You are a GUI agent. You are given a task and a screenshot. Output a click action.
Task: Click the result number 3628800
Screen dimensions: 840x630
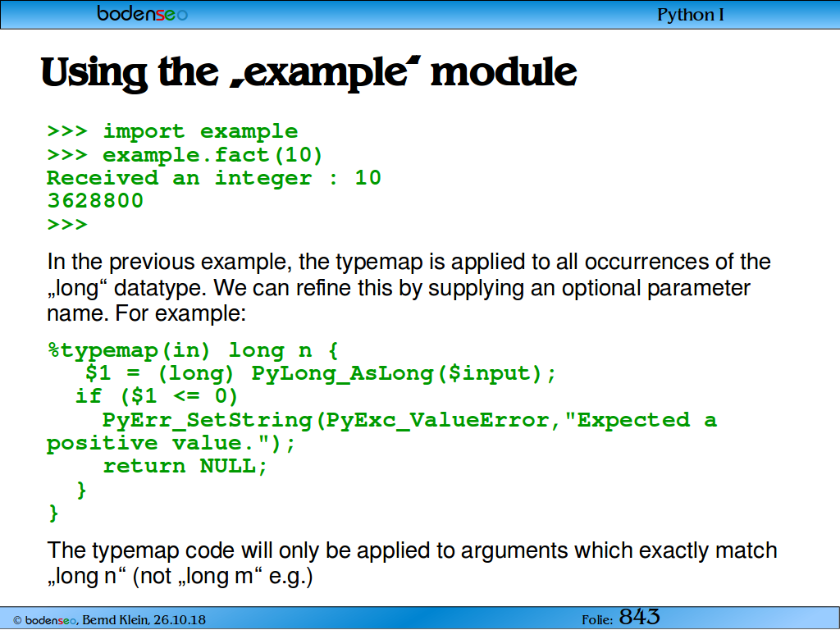(95, 201)
